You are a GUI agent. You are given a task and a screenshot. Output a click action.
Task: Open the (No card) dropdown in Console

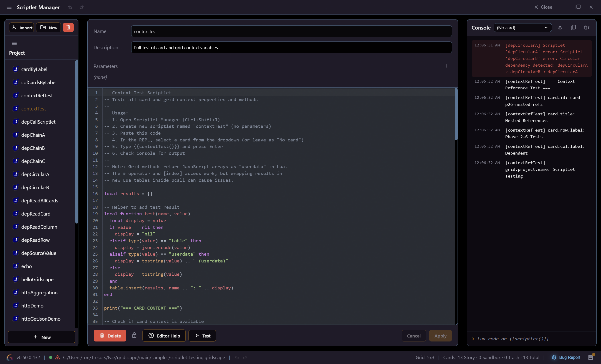point(522,28)
